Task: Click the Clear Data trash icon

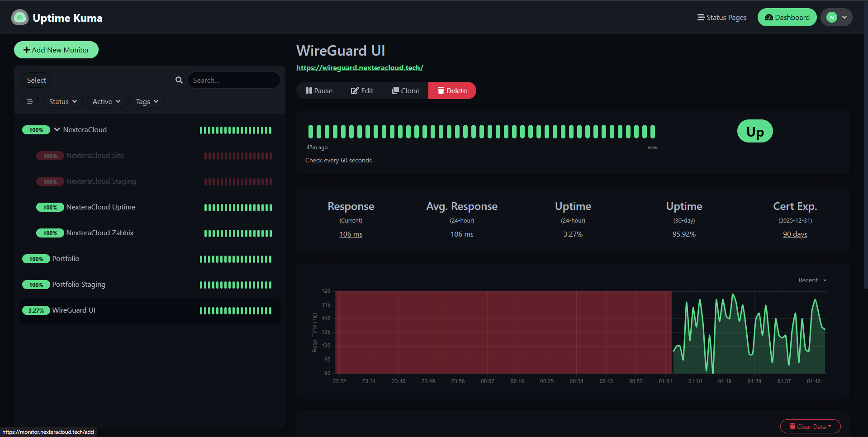Action: (x=792, y=426)
